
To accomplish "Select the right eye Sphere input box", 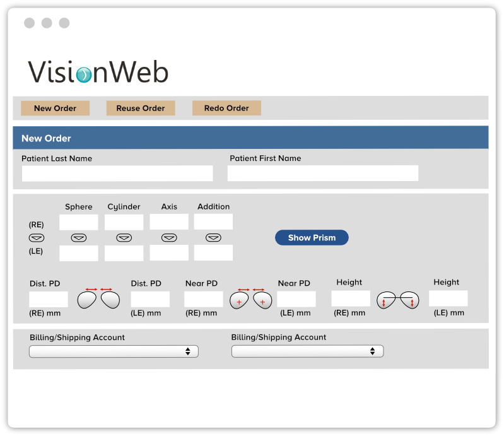I will pos(79,222).
